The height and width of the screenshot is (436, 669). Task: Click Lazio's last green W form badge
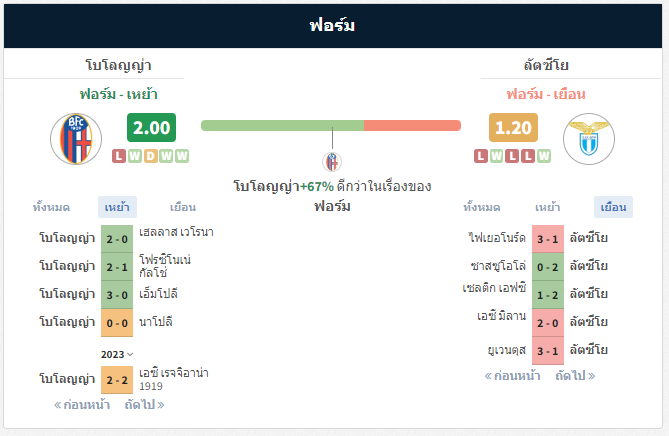pos(544,156)
